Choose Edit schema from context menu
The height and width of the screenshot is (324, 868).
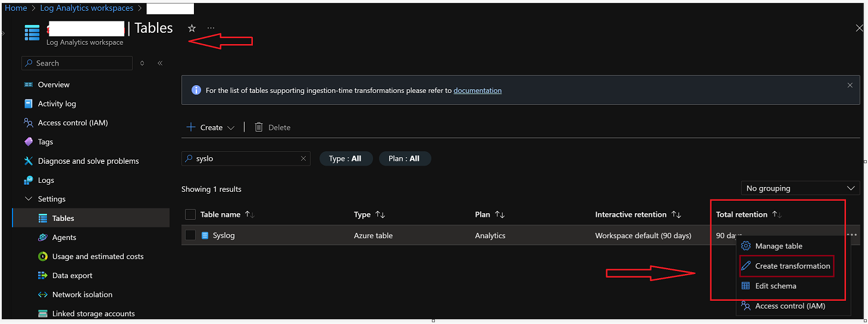[x=775, y=286]
